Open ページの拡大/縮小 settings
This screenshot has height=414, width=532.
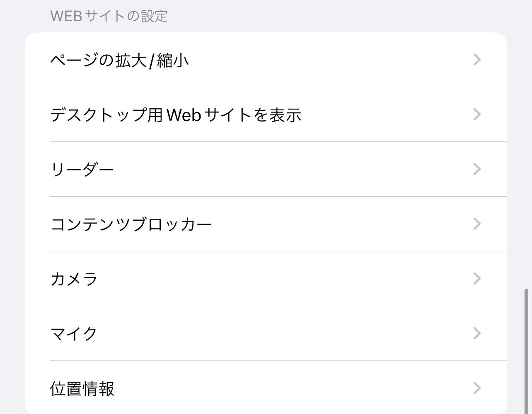pos(120,61)
